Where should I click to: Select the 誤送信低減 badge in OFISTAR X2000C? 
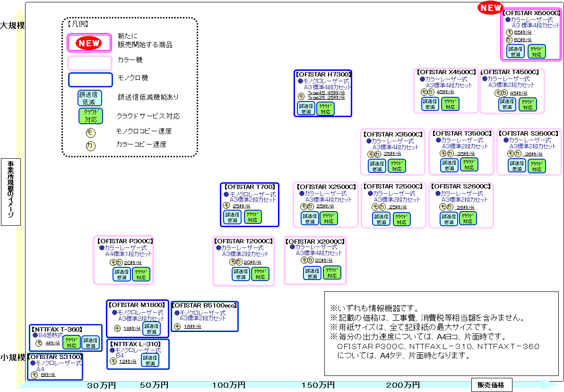[x=312, y=273]
